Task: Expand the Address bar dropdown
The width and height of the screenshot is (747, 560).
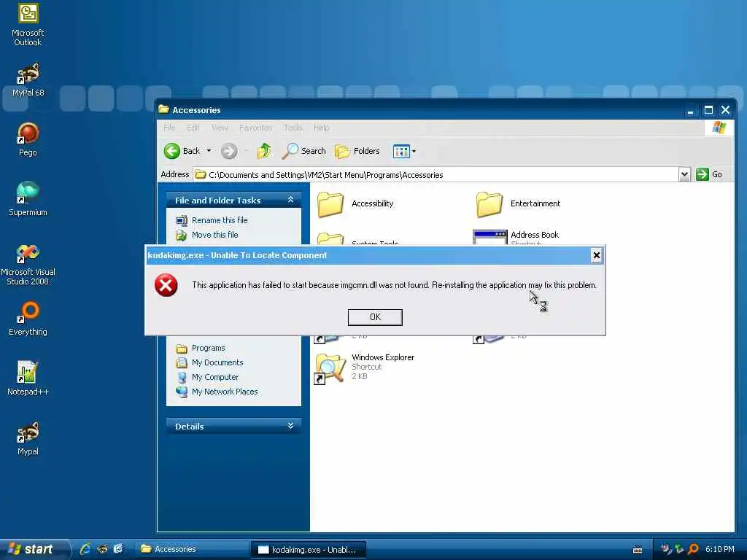Action: click(x=684, y=174)
